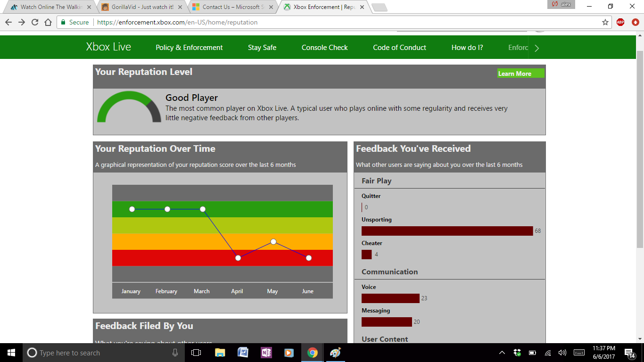Open the How do I? section
The image size is (644, 362).
pos(467,48)
